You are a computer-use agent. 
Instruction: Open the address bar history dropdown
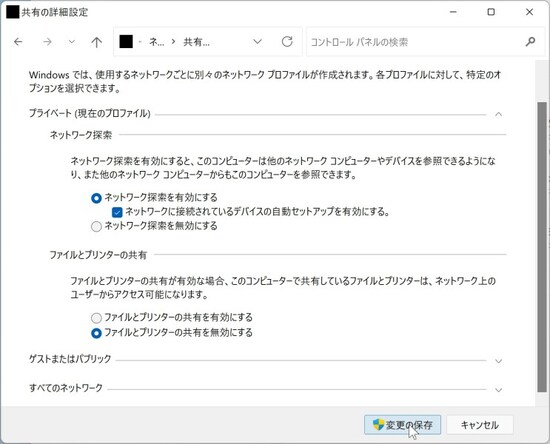(x=257, y=42)
